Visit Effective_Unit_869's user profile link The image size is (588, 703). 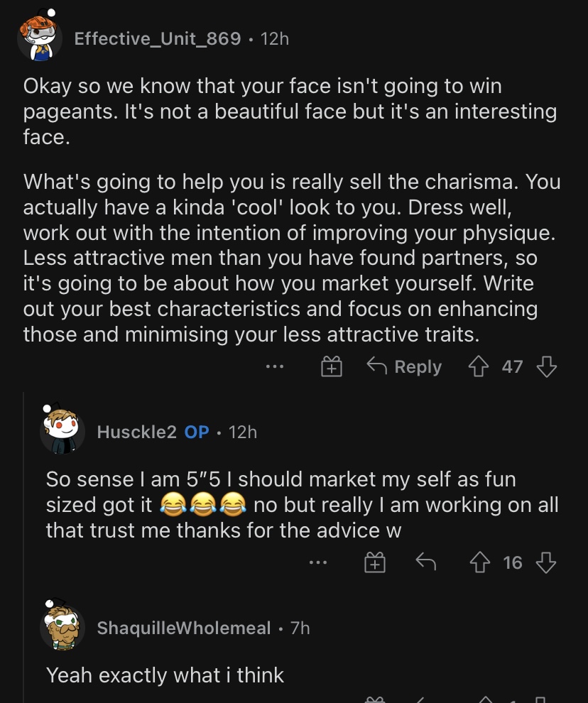click(158, 38)
